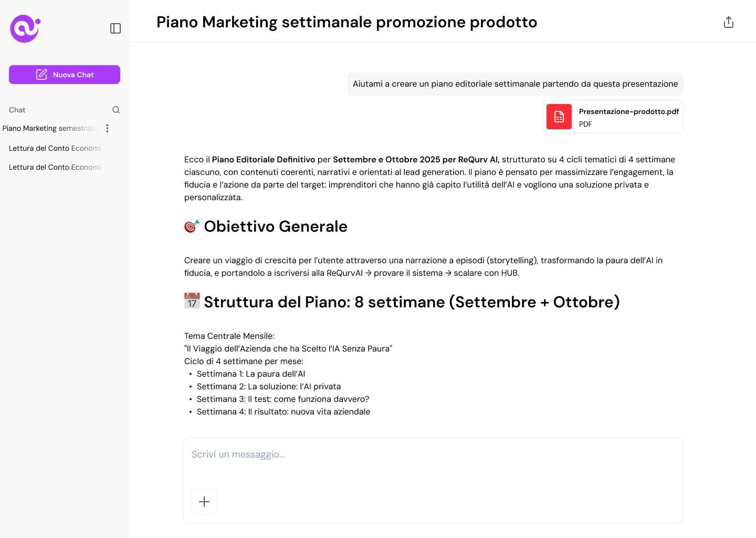Select the first Lettura del Conto Economi chat

tap(55, 148)
